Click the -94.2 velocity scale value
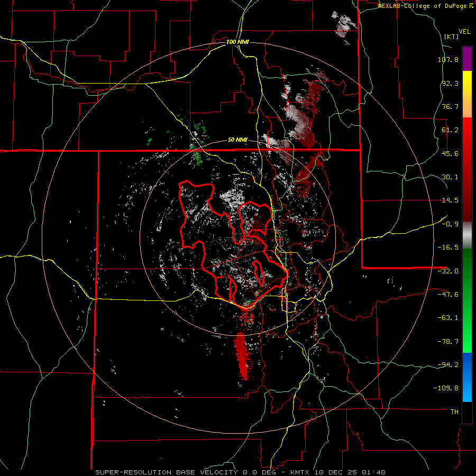Viewport: 476px width, 476px height. (448, 364)
